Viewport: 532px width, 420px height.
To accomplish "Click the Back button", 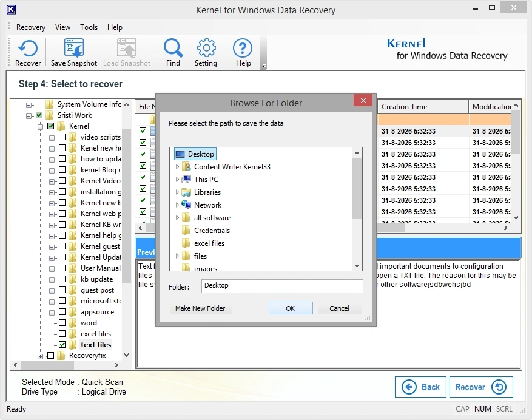I will click(x=420, y=387).
